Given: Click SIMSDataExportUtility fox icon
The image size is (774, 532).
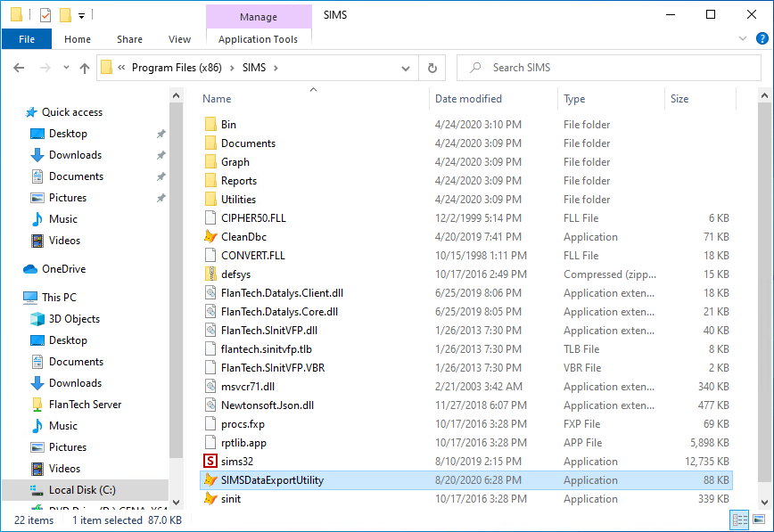Looking at the screenshot, I should coord(210,479).
